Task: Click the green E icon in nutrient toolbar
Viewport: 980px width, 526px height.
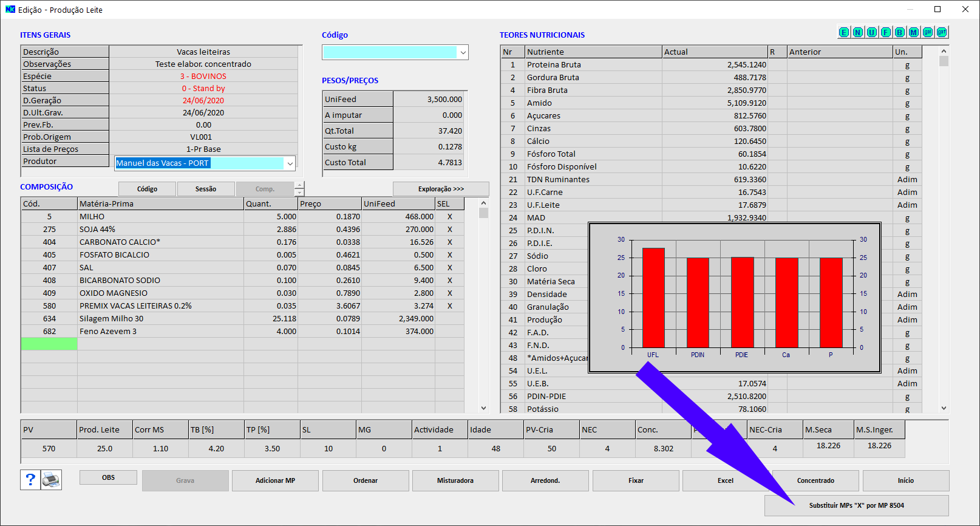Action: (x=843, y=32)
